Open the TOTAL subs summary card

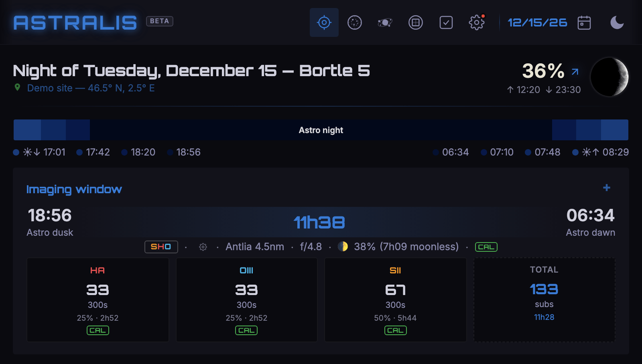544,300
